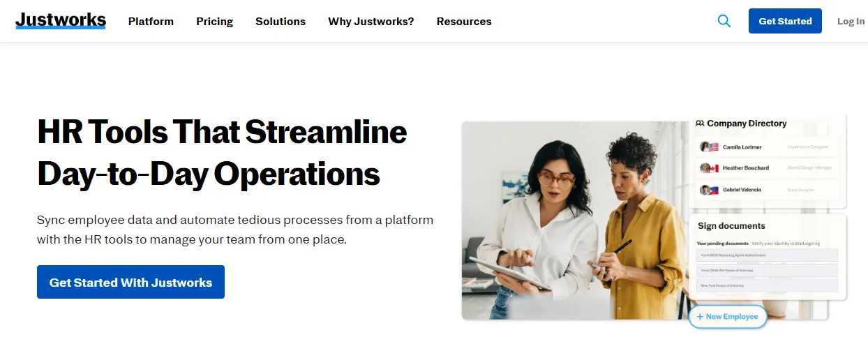Open the search magnifier icon
The height and width of the screenshot is (351, 868).
click(x=724, y=21)
